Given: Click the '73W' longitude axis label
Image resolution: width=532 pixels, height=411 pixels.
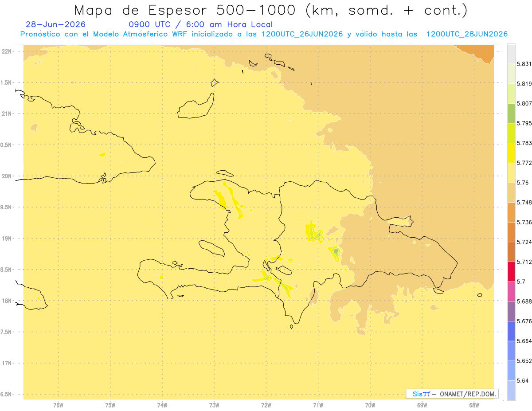Looking at the screenshot, I should pyautogui.click(x=214, y=405).
